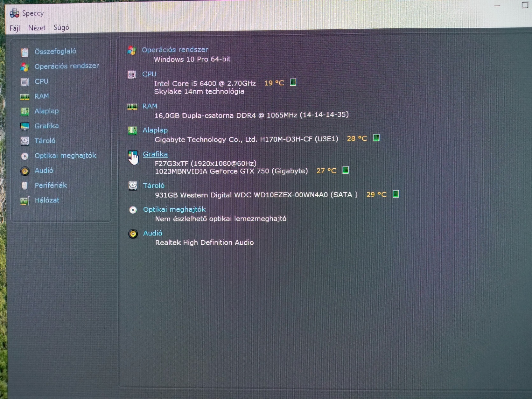Select CPU in the sidebar
The height and width of the screenshot is (399, 532).
point(41,81)
